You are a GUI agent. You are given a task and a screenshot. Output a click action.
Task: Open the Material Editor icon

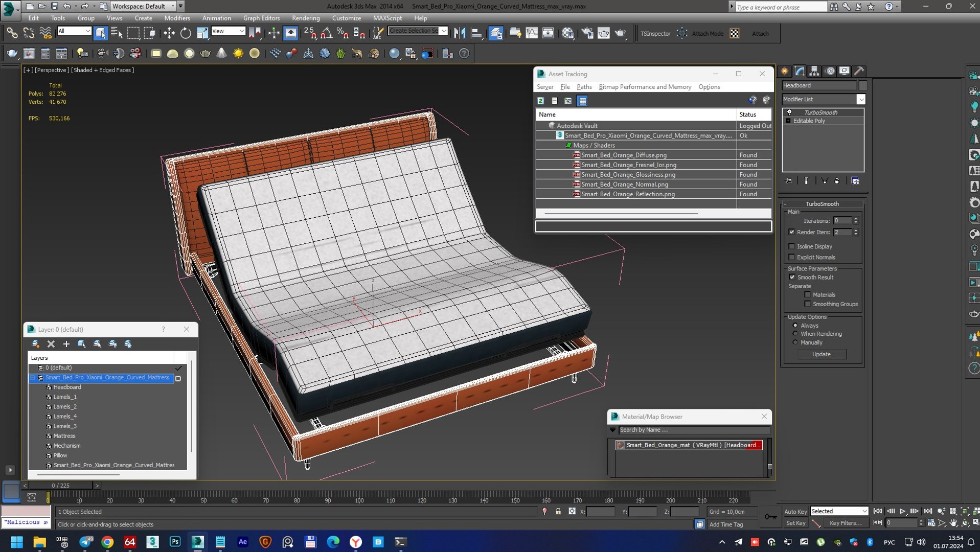click(x=567, y=33)
